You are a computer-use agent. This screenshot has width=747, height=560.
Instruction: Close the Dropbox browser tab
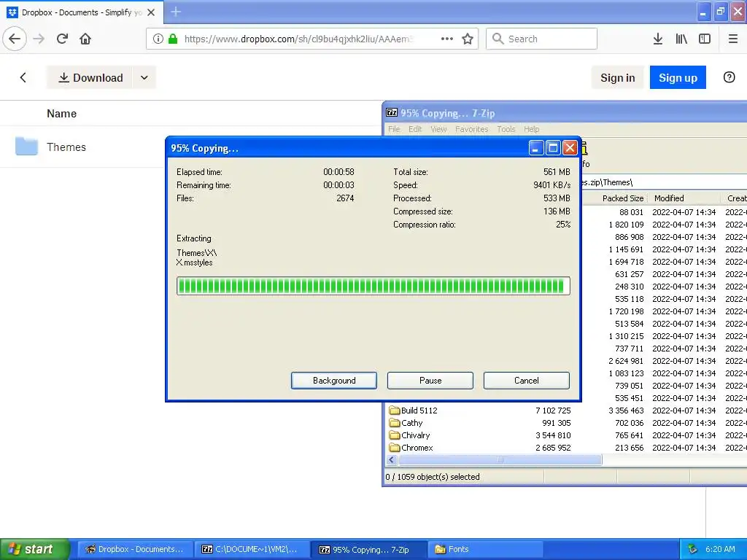[x=151, y=12]
